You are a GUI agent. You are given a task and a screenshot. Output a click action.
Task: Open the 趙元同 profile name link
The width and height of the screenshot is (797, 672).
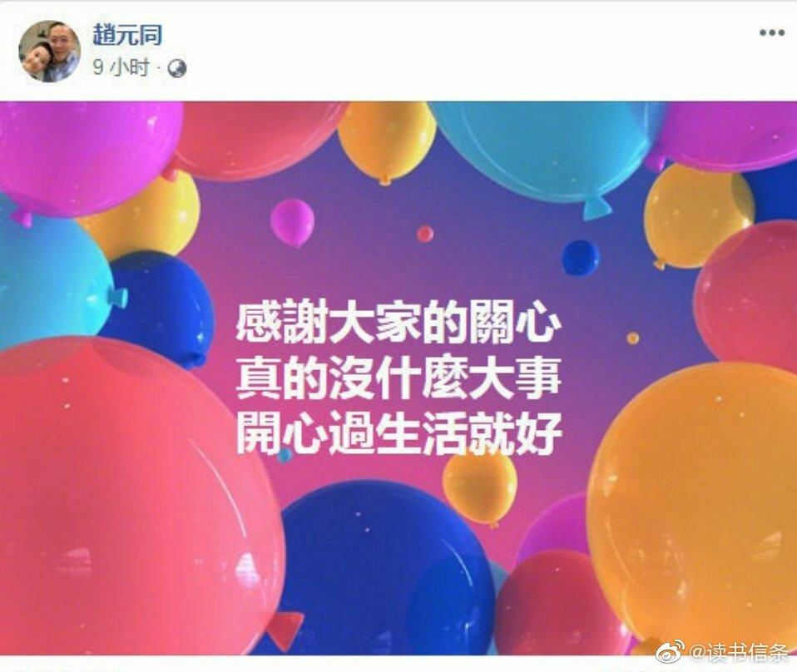127,35
